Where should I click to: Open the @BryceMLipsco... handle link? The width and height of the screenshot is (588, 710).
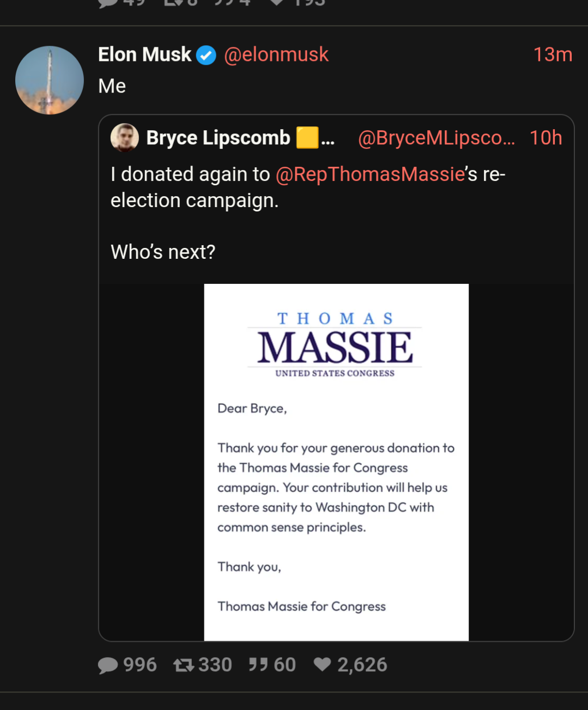coord(436,138)
